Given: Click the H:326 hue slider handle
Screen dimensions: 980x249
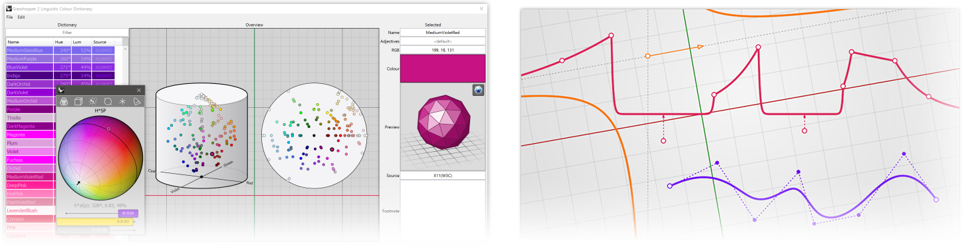Looking at the screenshot, I should pos(128,213).
